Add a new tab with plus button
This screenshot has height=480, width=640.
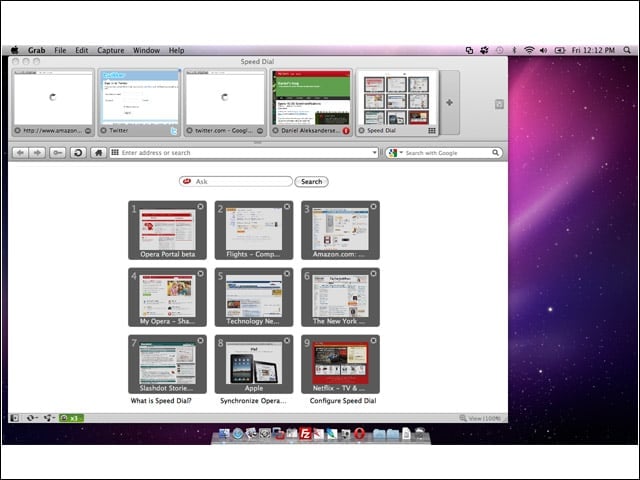coord(449,102)
